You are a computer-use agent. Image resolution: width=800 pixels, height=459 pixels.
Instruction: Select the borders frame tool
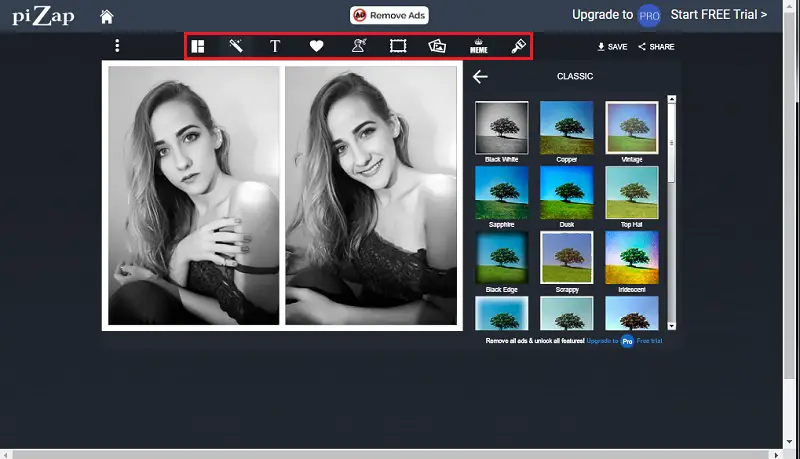tap(398, 46)
